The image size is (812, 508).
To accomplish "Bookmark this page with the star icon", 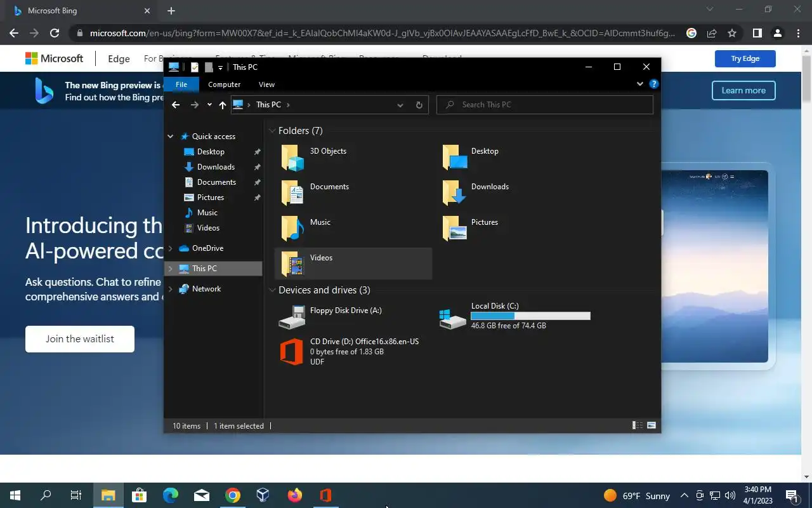I will pyautogui.click(x=732, y=33).
